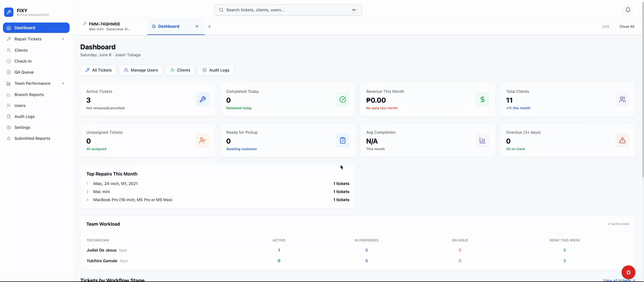Click the All assigned status text
Image resolution: width=644 pixels, height=282 pixels.
pos(96,149)
